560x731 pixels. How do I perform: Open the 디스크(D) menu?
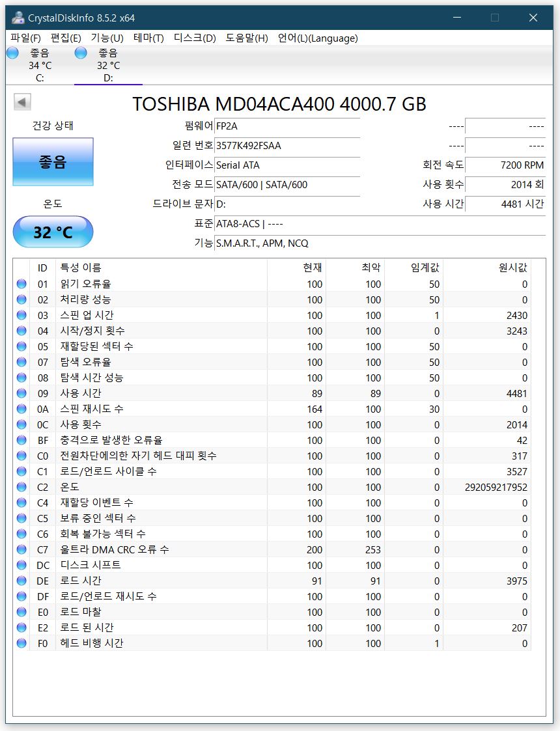[195, 38]
